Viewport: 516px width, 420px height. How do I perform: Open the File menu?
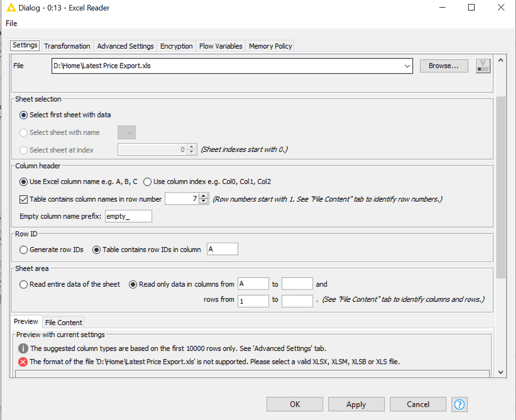11,23
